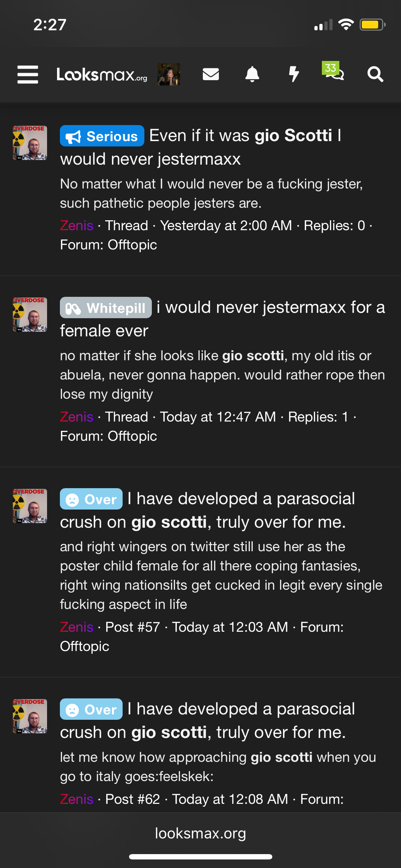
Task: Open the account avatar in the header
Action: pyautogui.click(x=169, y=74)
